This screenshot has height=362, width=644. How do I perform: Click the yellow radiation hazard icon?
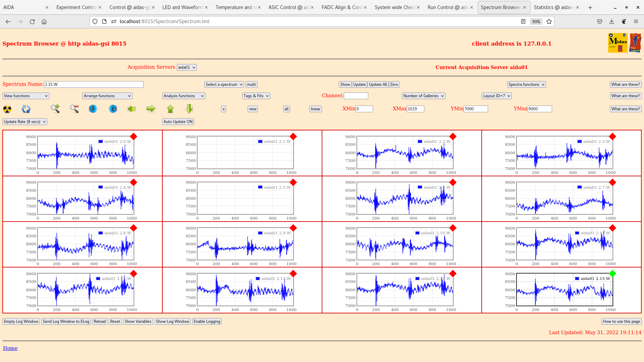[x=7, y=109]
